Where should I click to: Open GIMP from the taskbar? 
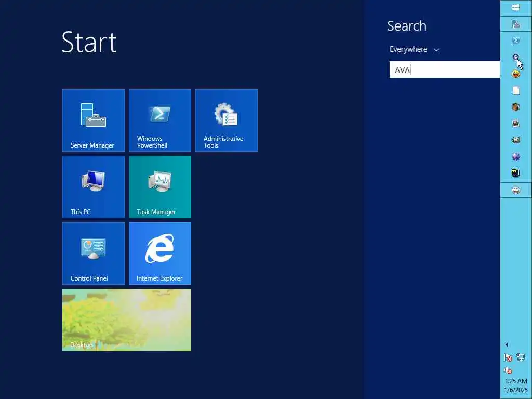click(516, 140)
